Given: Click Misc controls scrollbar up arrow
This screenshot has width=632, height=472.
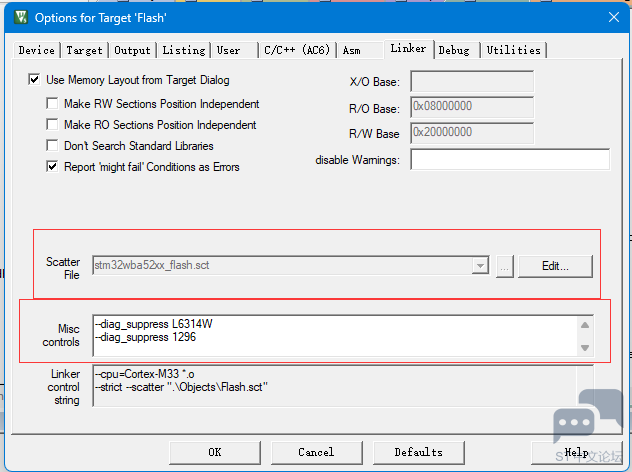Looking at the screenshot, I should pos(585,325).
